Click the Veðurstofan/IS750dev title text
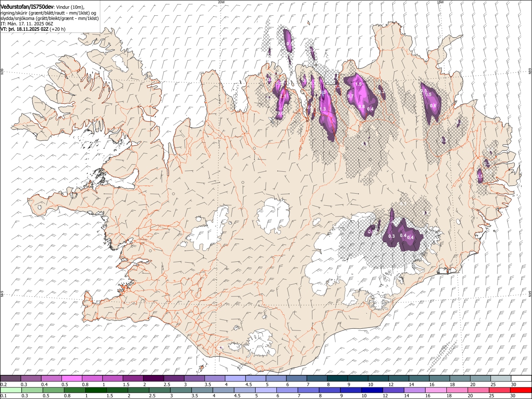The height and width of the screenshot is (399, 532). (27, 7)
